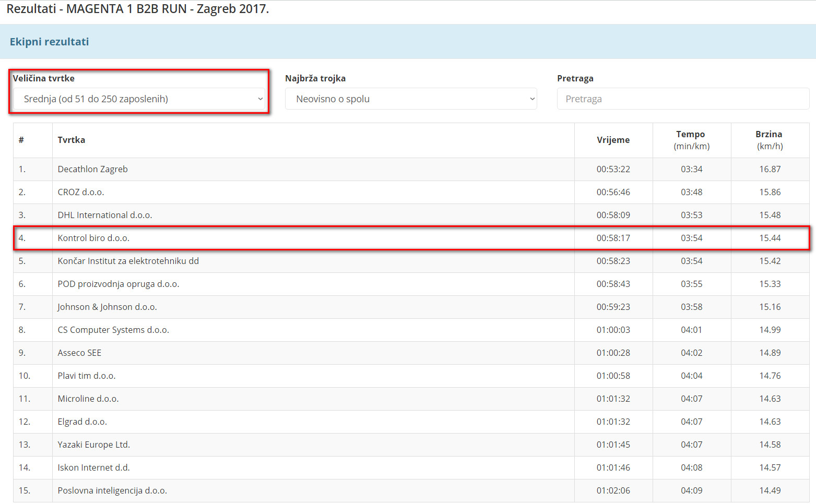The height and width of the screenshot is (504, 816).
Task: Select Poslovna inteligencija d.o.o. entry
Action: [112, 490]
